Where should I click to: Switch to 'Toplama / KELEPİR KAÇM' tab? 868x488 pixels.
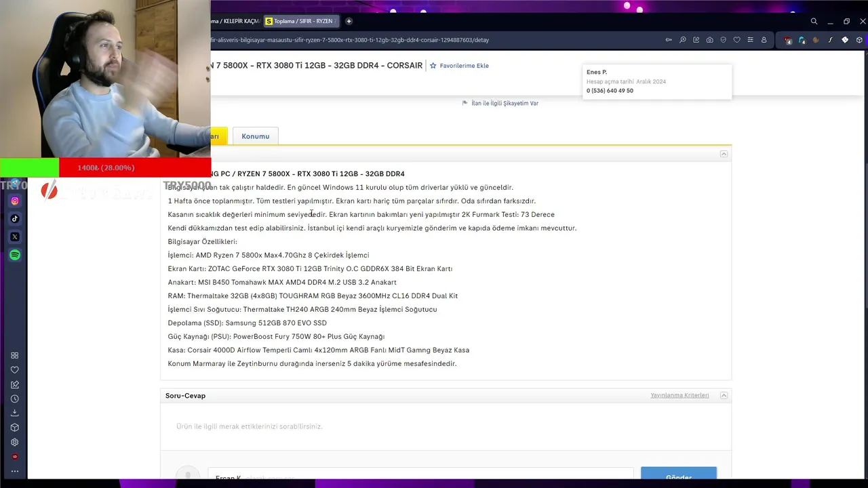coord(236,21)
